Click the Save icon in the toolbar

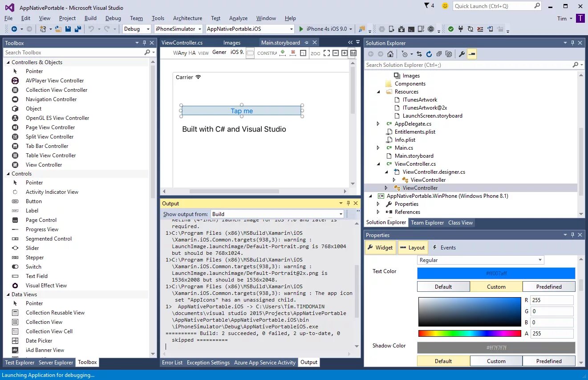pyautogui.click(x=68, y=29)
